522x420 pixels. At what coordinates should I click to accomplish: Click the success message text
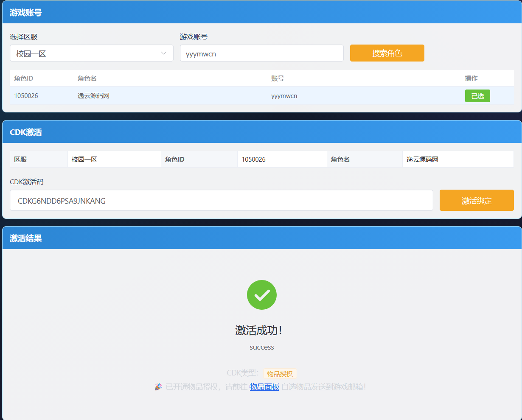pos(262,347)
